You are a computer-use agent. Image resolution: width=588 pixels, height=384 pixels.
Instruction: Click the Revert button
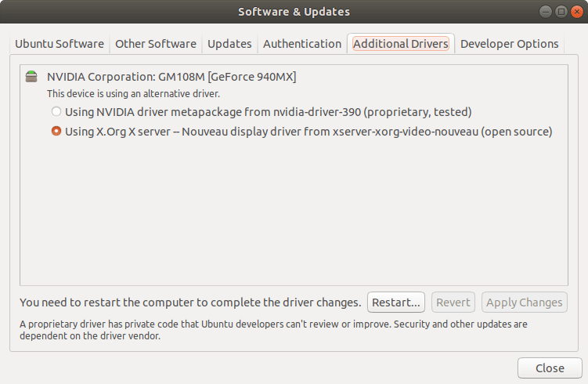coord(453,302)
